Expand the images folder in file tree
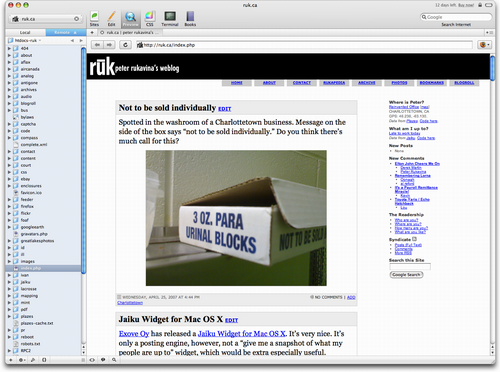 click(x=9, y=261)
